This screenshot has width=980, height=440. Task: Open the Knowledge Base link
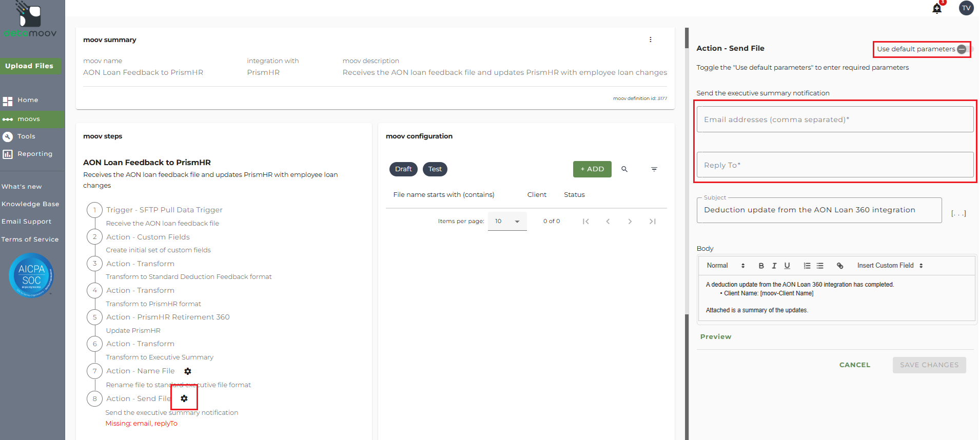click(x=30, y=204)
